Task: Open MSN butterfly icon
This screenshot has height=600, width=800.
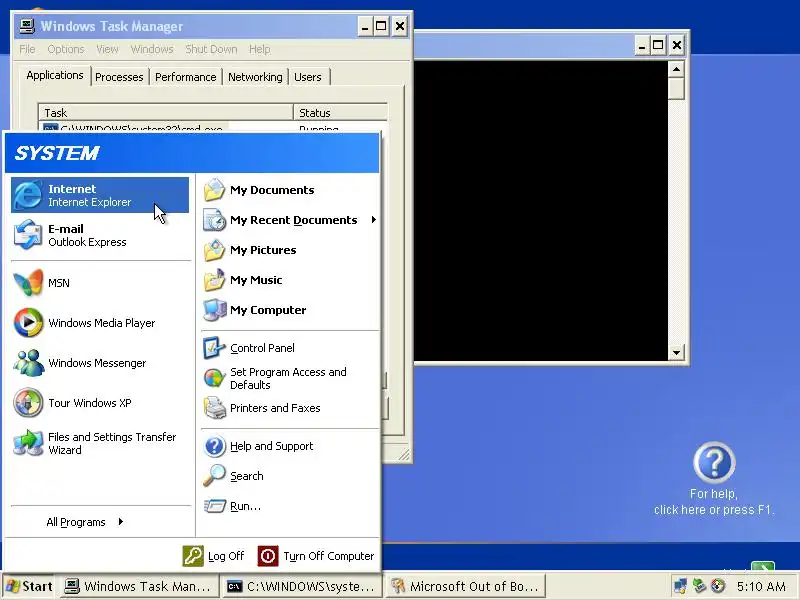Action: tap(28, 283)
